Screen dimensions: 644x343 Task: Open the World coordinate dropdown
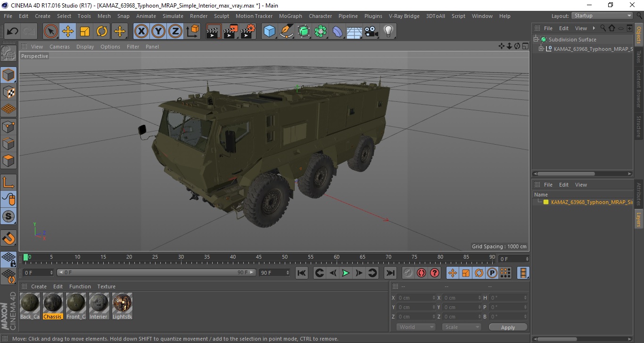[416, 327]
